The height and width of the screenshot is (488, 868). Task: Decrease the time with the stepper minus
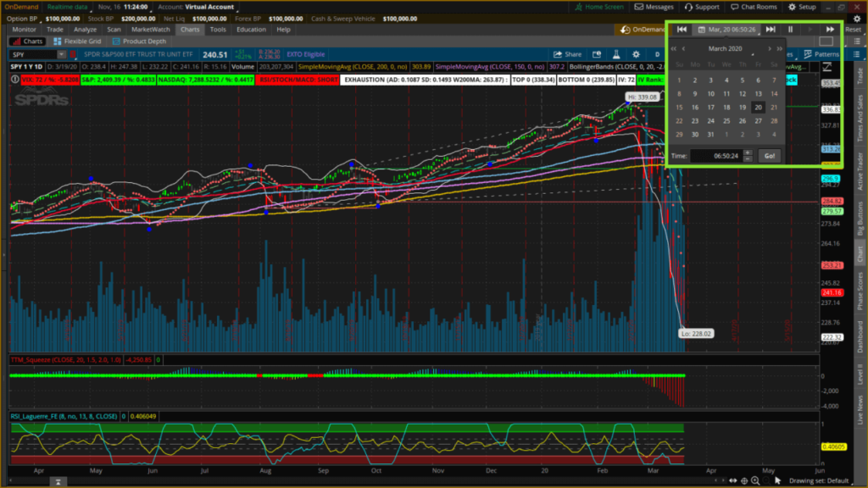[x=748, y=158]
